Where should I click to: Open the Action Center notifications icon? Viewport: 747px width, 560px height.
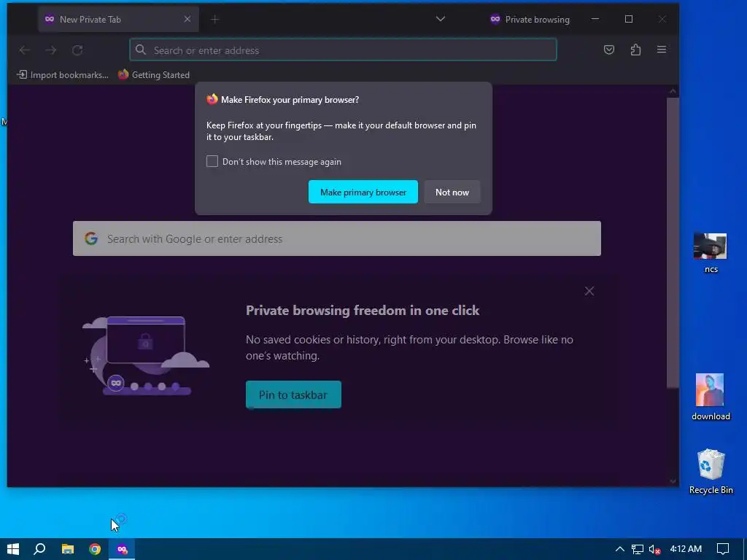coord(723,549)
